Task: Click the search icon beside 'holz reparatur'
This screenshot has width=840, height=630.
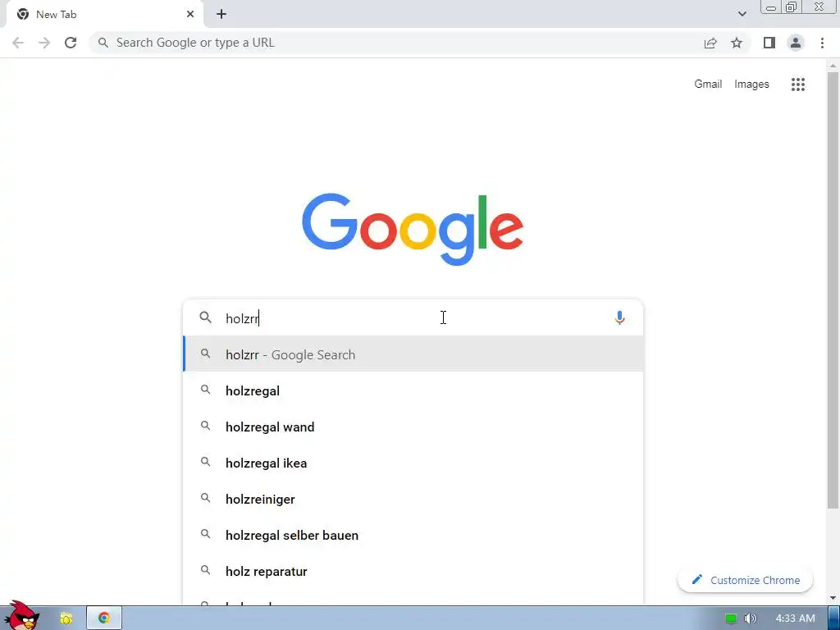Action: [205, 571]
